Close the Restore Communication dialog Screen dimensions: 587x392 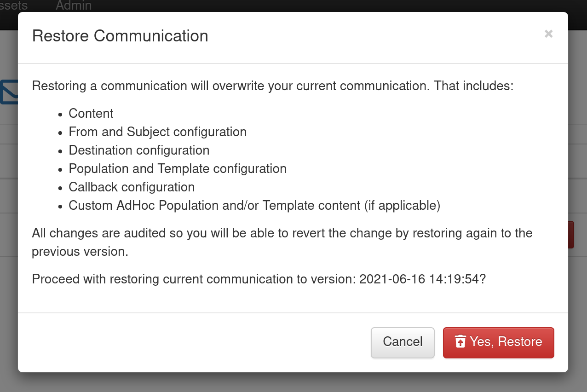[x=548, y=34]
